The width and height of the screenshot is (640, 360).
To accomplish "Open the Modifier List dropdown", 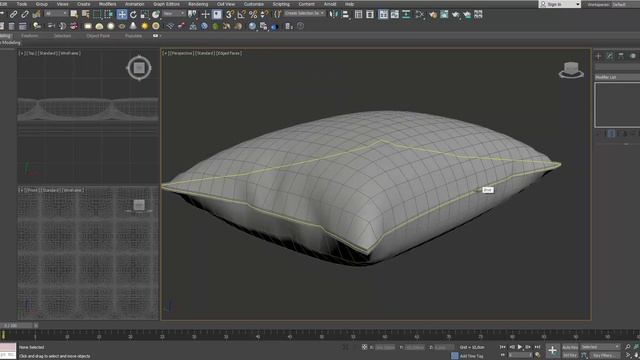I will 617,77.
